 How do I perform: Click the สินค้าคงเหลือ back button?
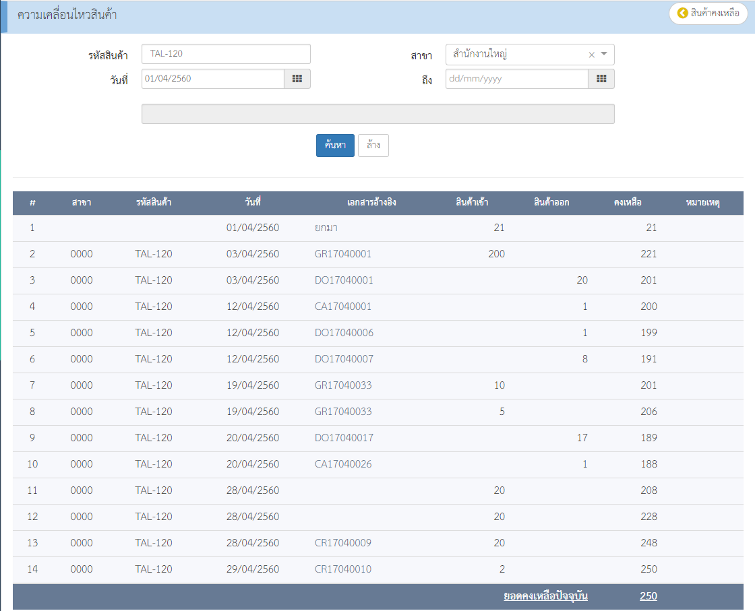pyautogui.click(x=708, y=13)
